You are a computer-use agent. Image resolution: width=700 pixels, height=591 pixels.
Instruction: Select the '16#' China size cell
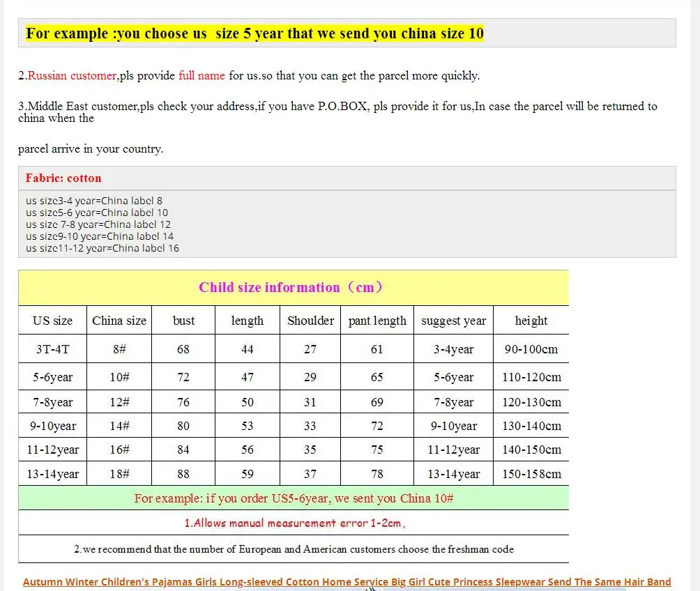point(119,450)
